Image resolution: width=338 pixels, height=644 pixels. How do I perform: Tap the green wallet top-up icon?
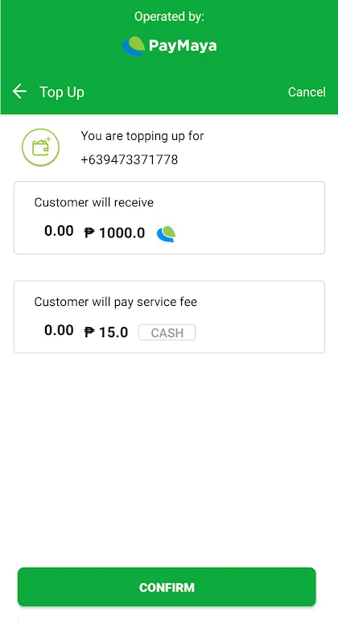[41, 147]
